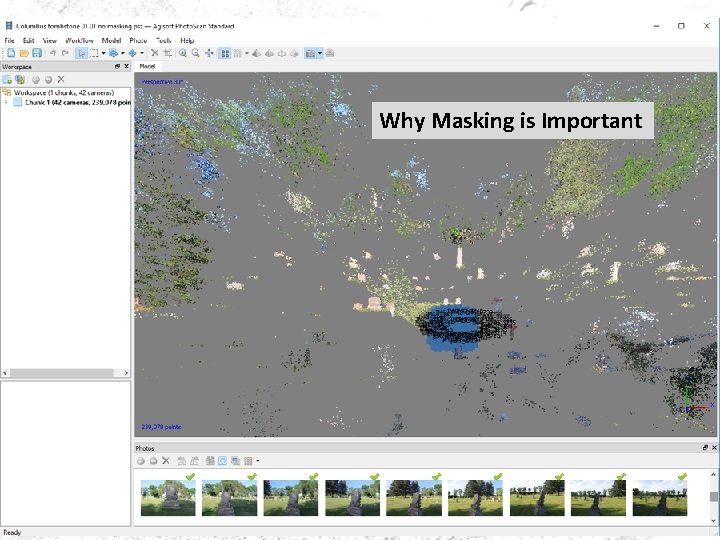
Task: Select the last visible photo thumbnail
Action: point(660,498)
